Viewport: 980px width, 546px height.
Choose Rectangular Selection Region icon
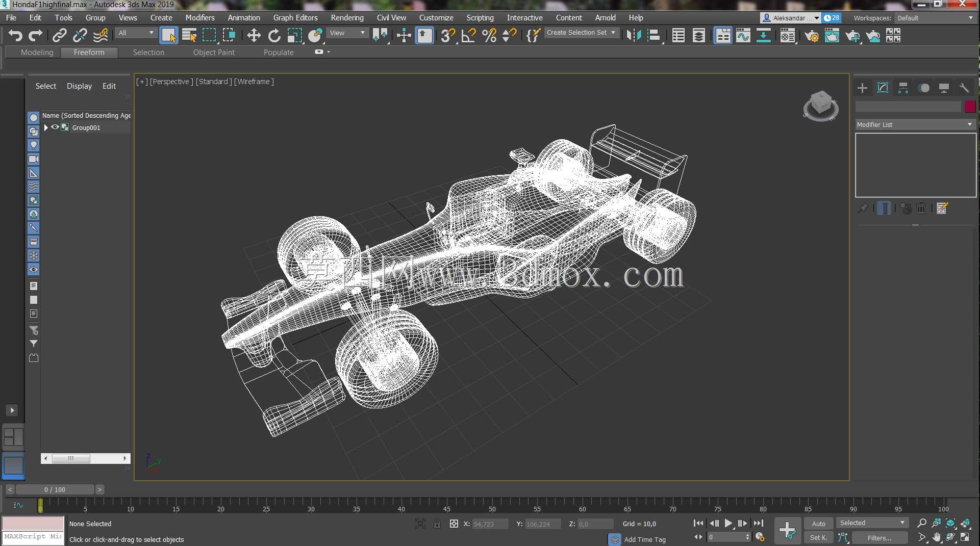pyautogui.click(x=209, y=36)
